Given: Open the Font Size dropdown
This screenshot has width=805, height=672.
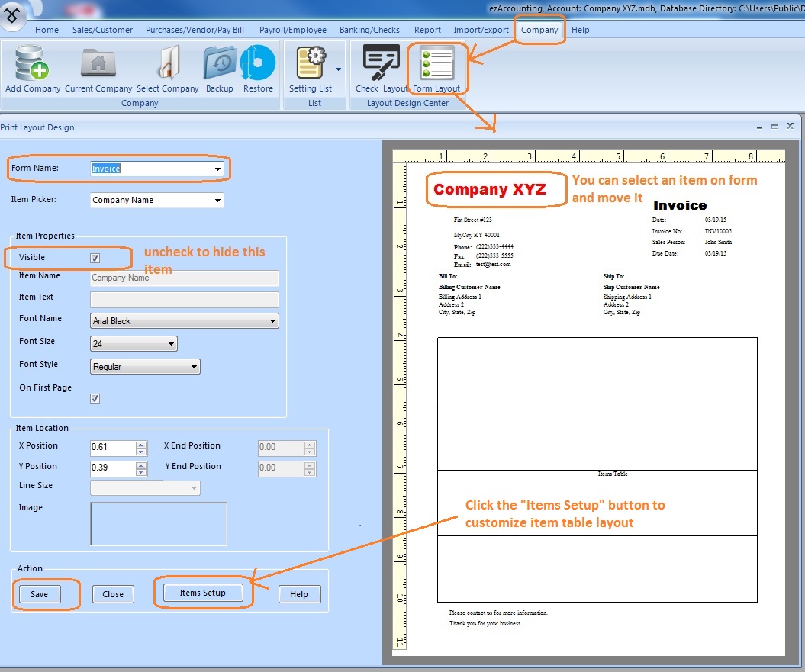Looking at the screenshot, I should tap(171, 344).
